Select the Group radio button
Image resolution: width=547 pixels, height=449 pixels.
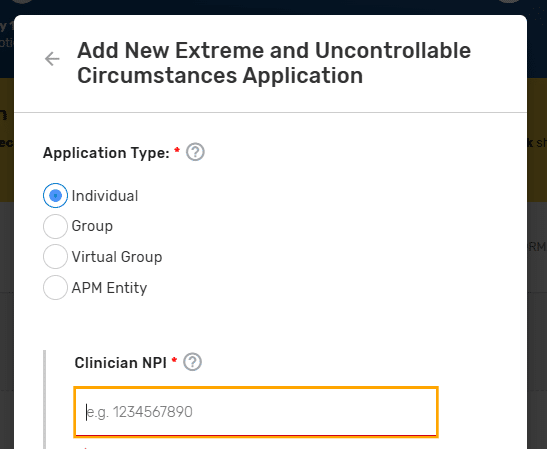tap(55, 226)
